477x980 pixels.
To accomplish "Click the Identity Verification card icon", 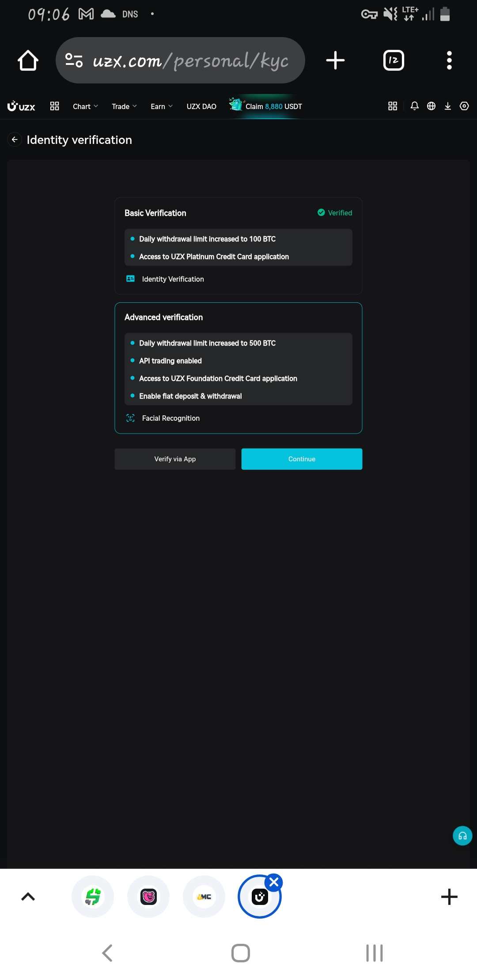I will (130, 279).
